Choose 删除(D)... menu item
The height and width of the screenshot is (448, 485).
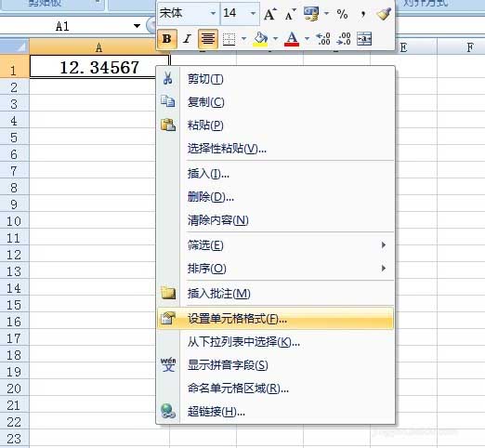pyautogui.click(x=276, y=197)
